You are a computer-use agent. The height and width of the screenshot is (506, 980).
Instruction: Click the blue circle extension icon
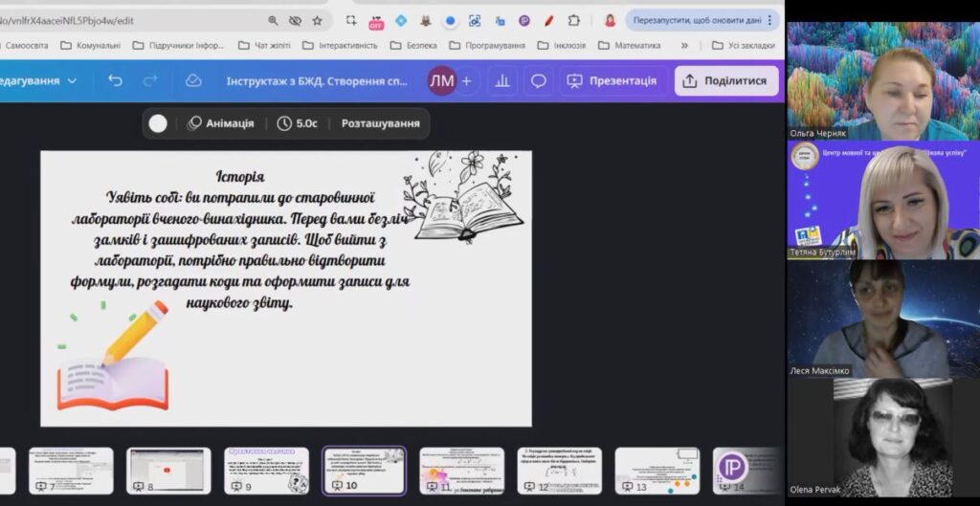(450, 21)
